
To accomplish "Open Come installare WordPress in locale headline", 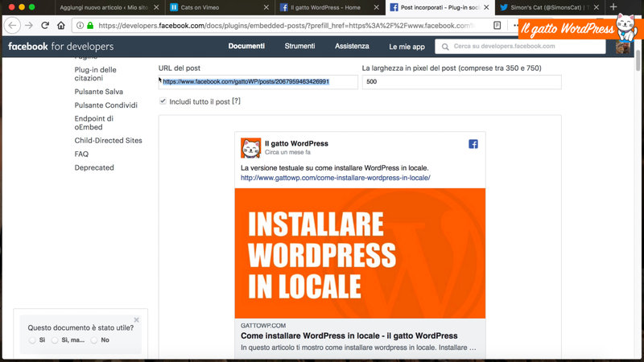I will click(x=349, y=335).
